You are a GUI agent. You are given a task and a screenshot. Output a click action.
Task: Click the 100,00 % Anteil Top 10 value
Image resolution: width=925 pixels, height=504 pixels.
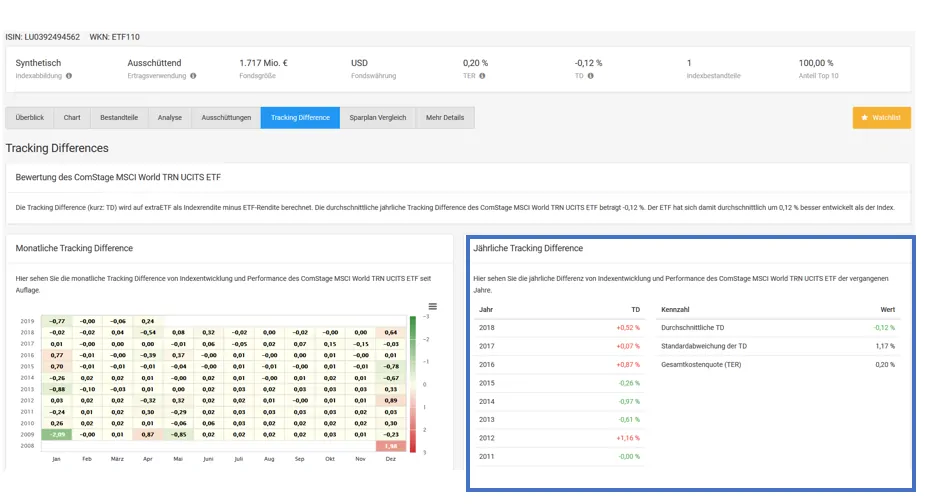click(816, 63)
